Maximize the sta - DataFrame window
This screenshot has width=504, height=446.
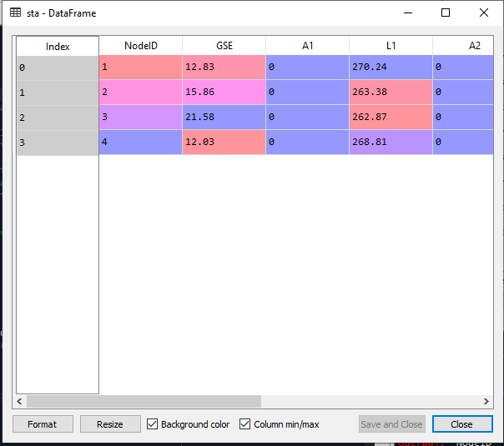446,13
